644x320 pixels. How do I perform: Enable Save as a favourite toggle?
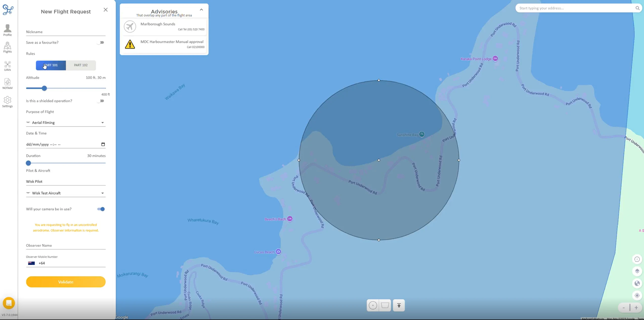coord(101,42)
